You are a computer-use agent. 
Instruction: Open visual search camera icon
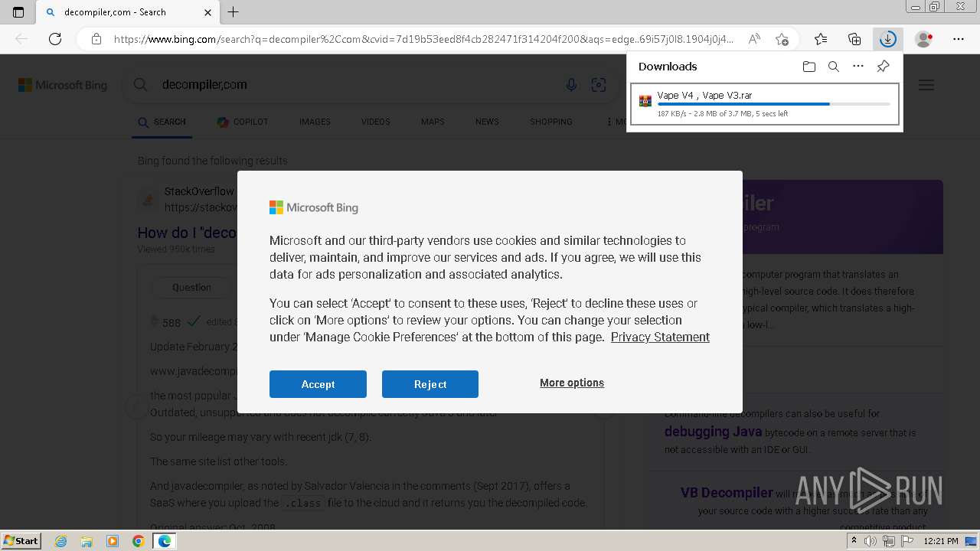(x=599, y=85)
